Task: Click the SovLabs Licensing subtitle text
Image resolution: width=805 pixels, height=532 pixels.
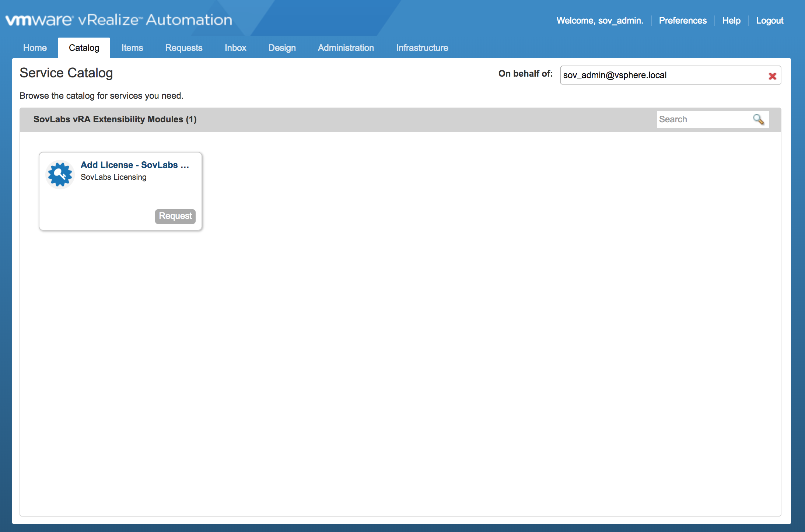Action: point(113,177)
